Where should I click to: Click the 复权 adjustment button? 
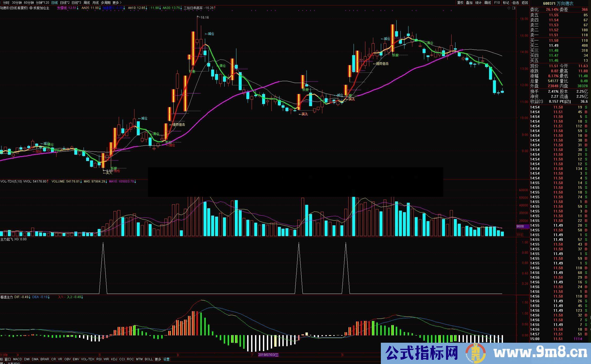(460, 3)
